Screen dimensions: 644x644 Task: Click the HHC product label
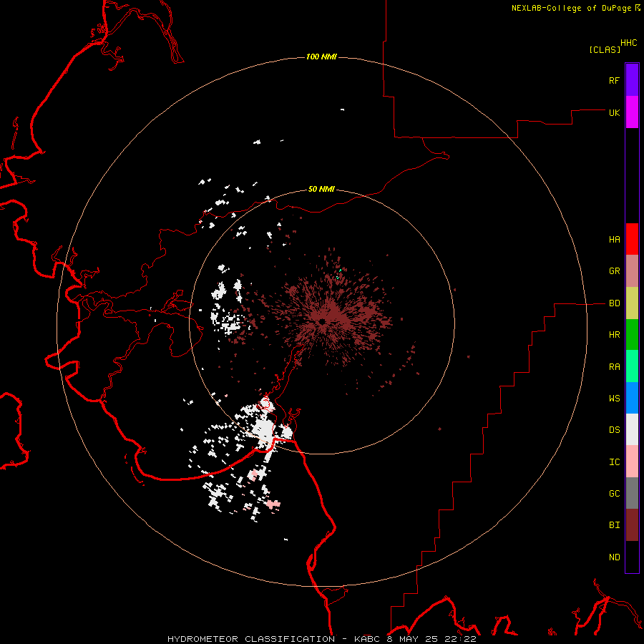pyautogui.click(x=628, y=43)
